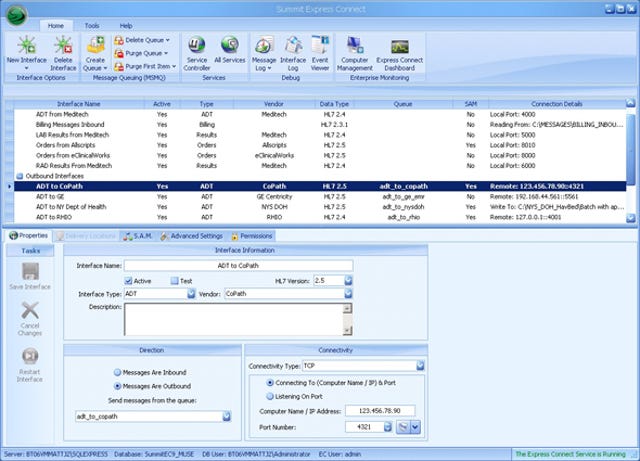Click the interface list scroll-down arrow

coord(631,218)
